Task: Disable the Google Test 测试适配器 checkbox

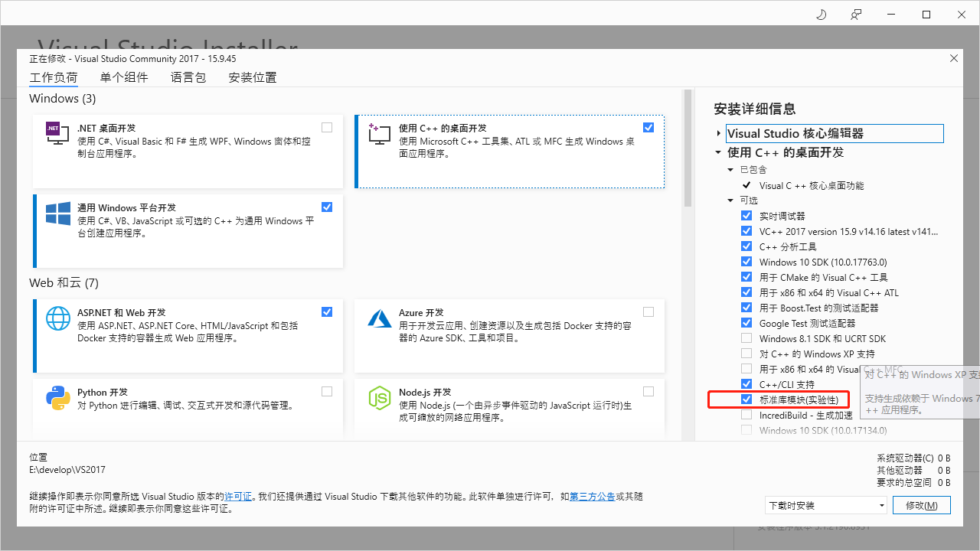Action: pos(746,322)
